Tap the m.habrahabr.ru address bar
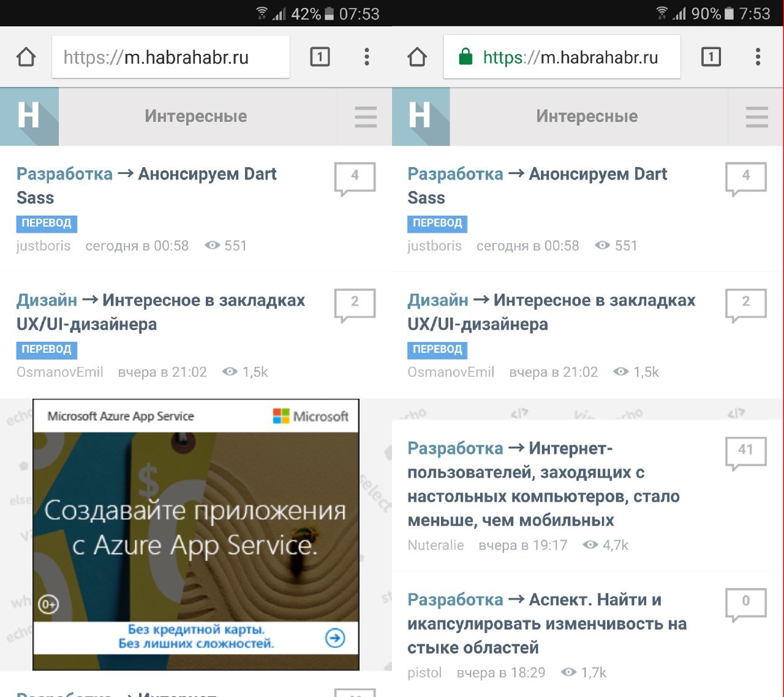Viewport: 784px width, 697px height. (171, 57)
